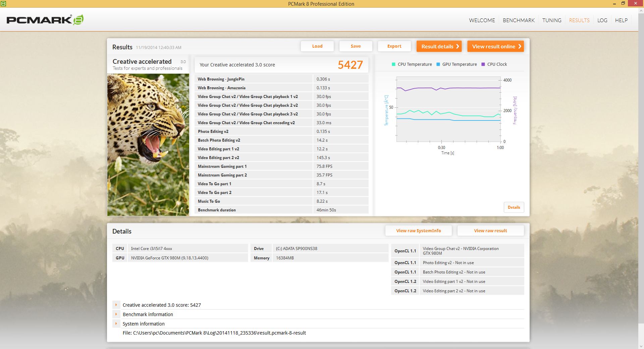Click the result file path text

[x=214, y=333]
